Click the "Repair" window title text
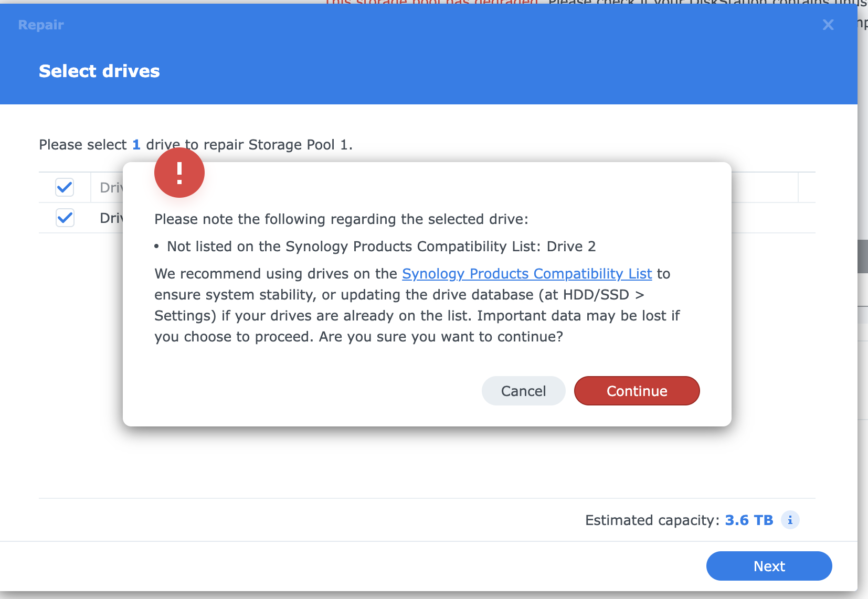The image size is (868, 599). point(41,25)
